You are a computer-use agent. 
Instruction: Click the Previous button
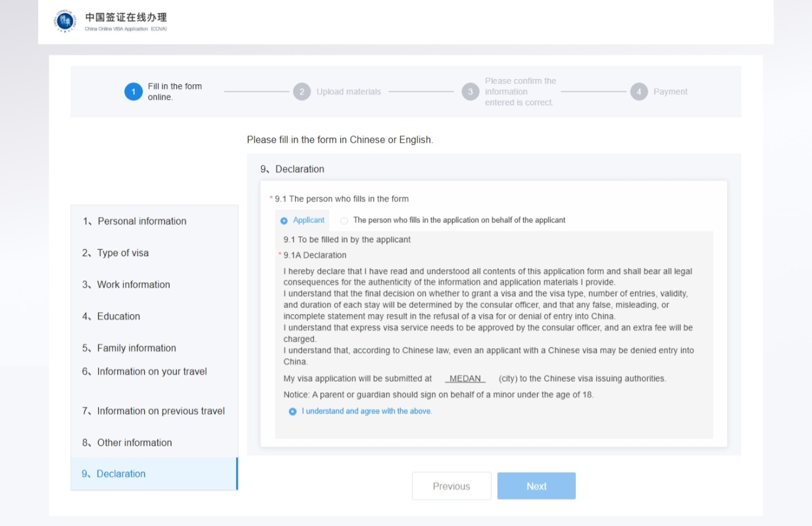pyautogui.click(x=451, y=487)
